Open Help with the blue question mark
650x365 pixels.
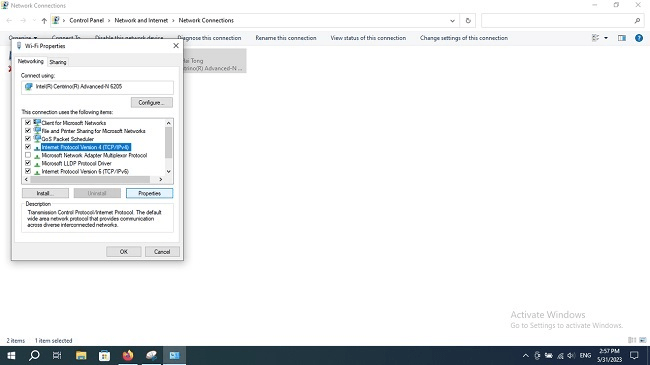tap(639, 38)
